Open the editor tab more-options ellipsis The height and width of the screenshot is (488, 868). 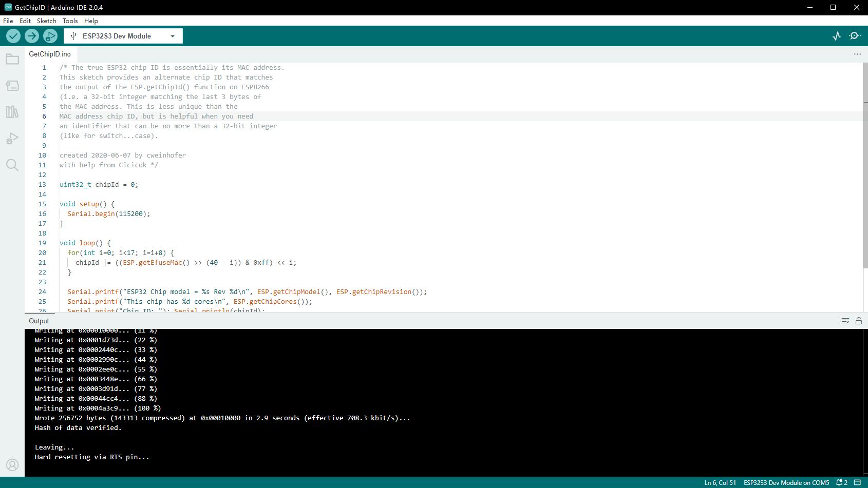click(857, 54)
